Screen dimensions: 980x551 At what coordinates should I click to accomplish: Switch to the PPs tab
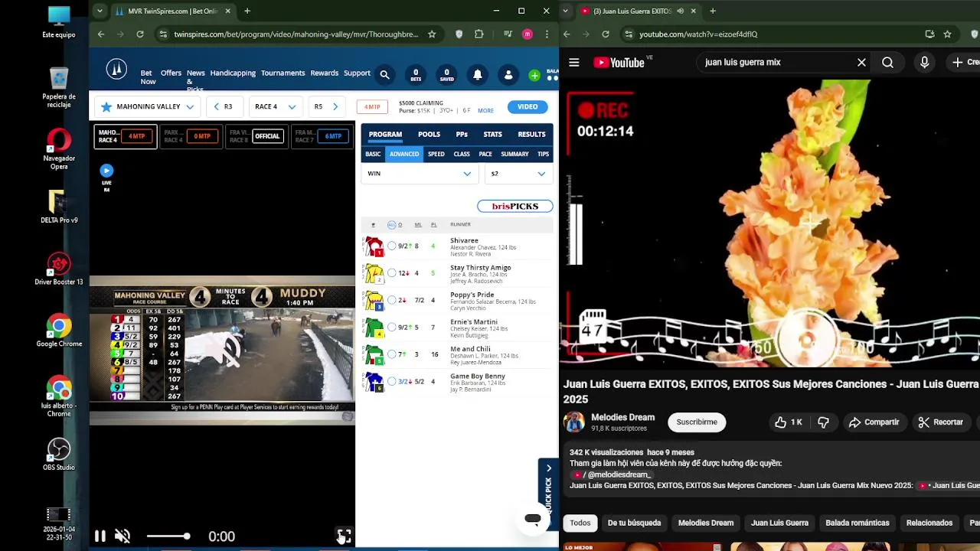462,135
